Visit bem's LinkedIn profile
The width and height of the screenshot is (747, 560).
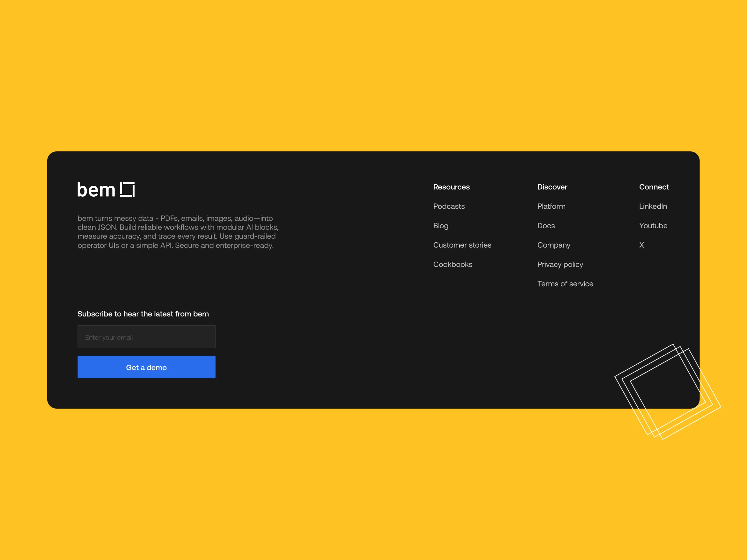653,206
